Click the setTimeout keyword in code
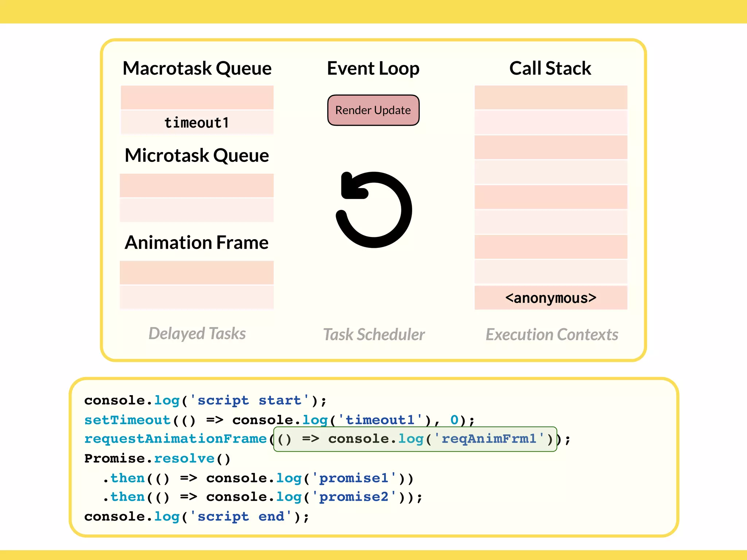747x560 pixels. (128, 420)
